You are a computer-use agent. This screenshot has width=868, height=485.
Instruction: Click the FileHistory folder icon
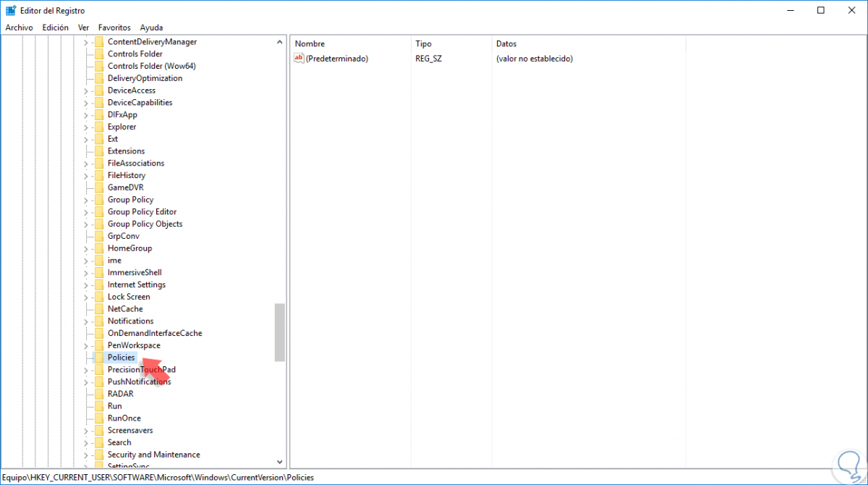click(99, 175)
